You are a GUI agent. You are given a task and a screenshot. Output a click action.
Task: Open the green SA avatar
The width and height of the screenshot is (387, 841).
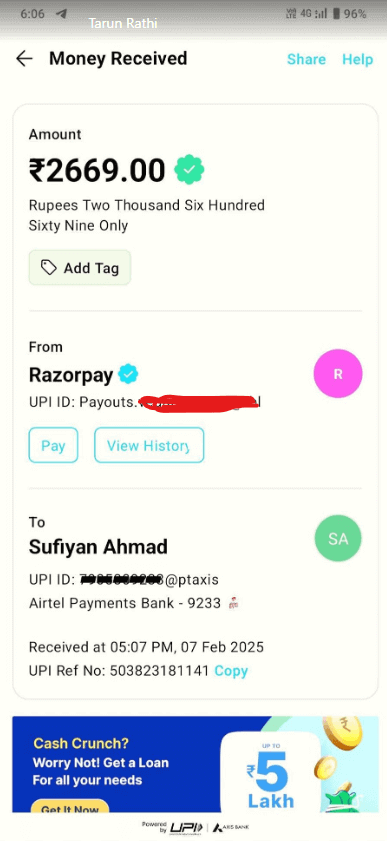point(338,538)
